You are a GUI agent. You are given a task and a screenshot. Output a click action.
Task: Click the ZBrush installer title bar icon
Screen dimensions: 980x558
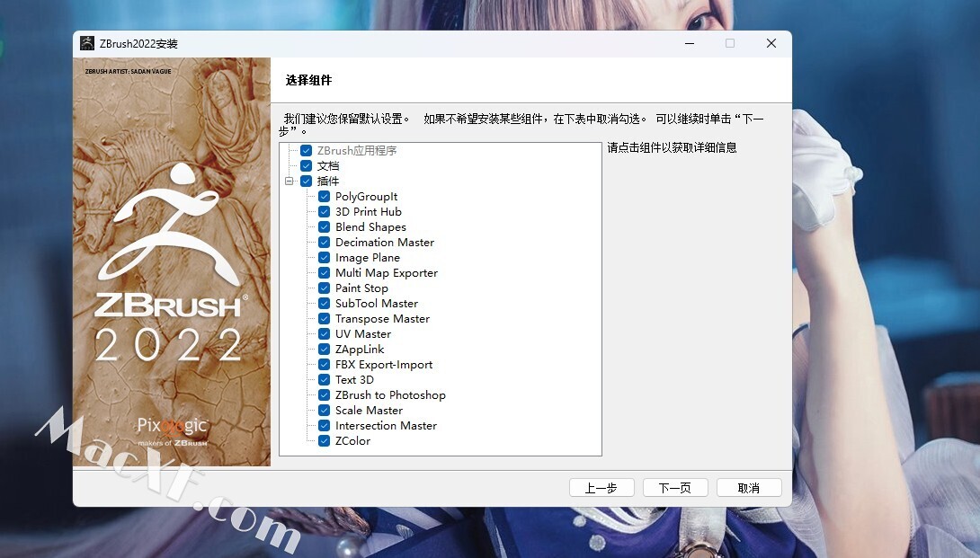(x=87, y=43)
